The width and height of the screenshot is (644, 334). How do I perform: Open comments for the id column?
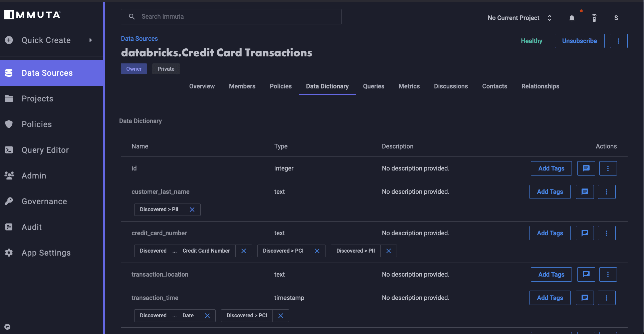click(x=586, y=169)
